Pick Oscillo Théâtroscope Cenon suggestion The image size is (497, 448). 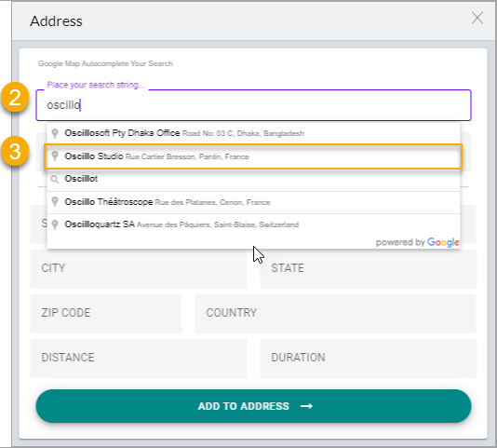(x=253, y=202)
